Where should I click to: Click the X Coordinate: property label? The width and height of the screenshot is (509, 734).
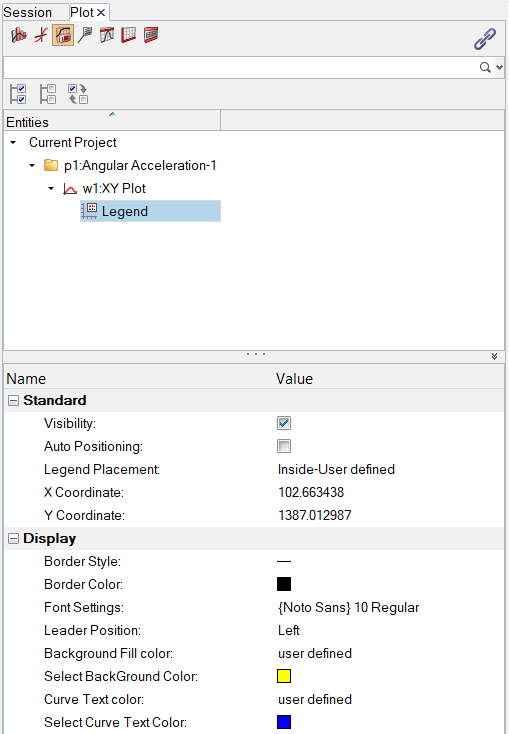tap(84, 492)
